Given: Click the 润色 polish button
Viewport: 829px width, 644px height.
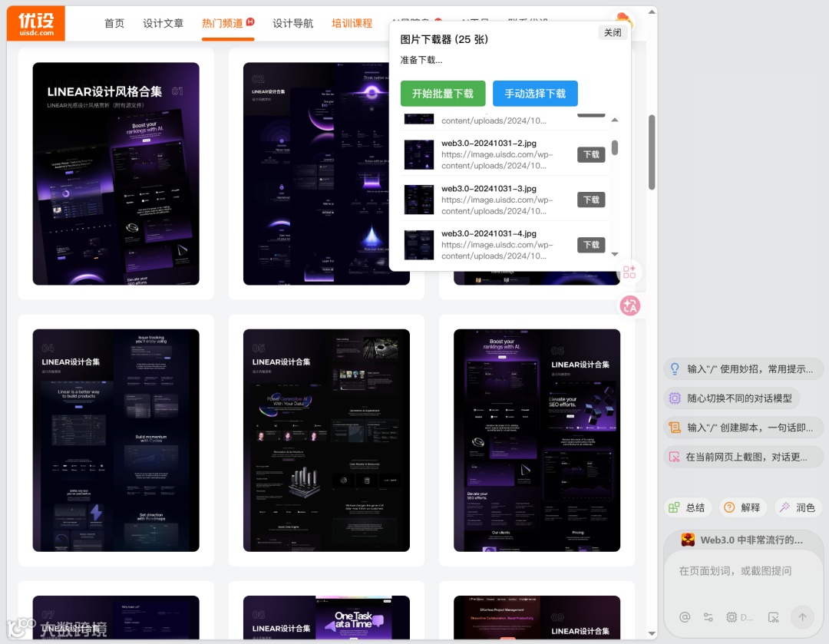Looking at the screenshot, I should pos(798,507).
